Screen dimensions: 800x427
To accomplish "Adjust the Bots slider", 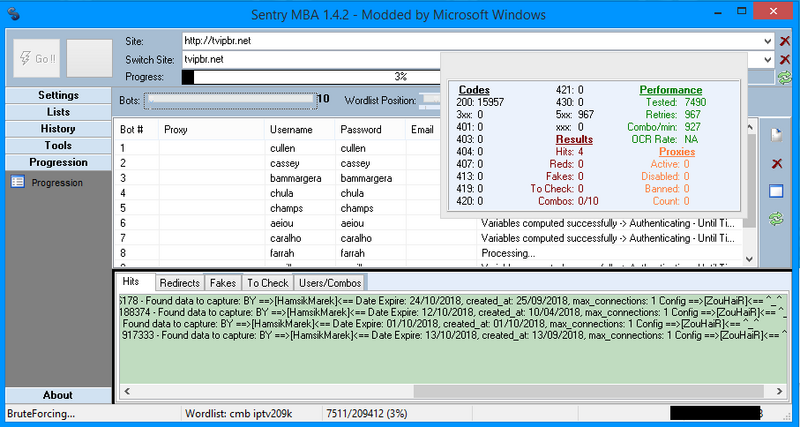I will click(x=231, y=101).
